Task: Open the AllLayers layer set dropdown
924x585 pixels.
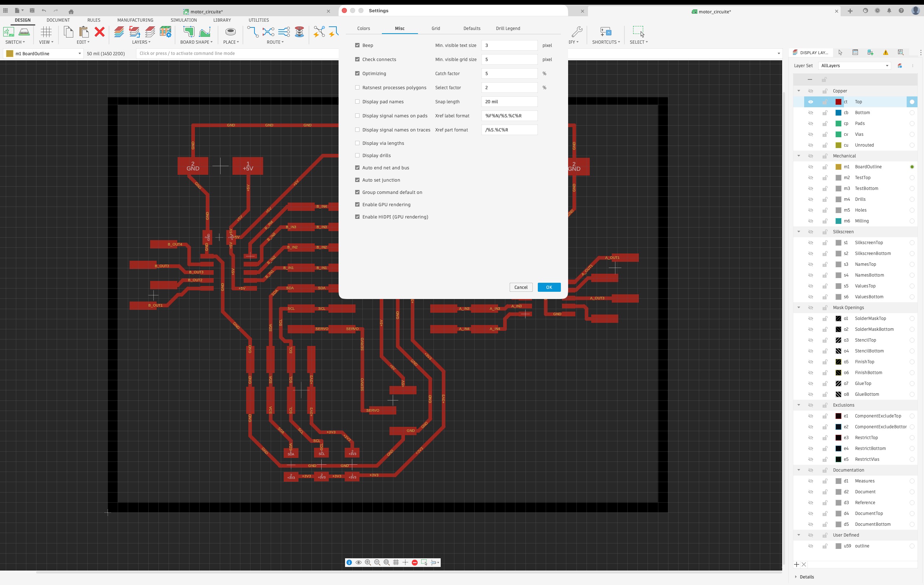Action: [854, 66]
